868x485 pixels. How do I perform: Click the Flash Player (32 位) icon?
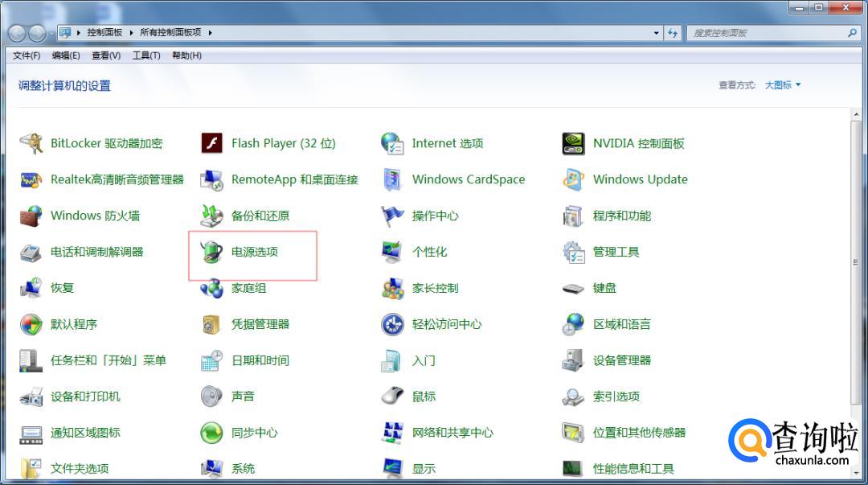(x=211, y=143)
